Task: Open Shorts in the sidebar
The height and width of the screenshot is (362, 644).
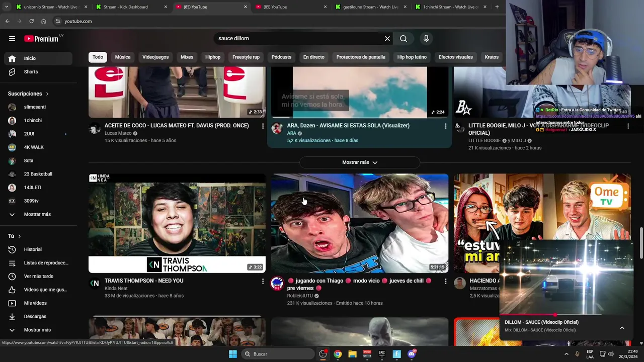Action: (38, 72)
